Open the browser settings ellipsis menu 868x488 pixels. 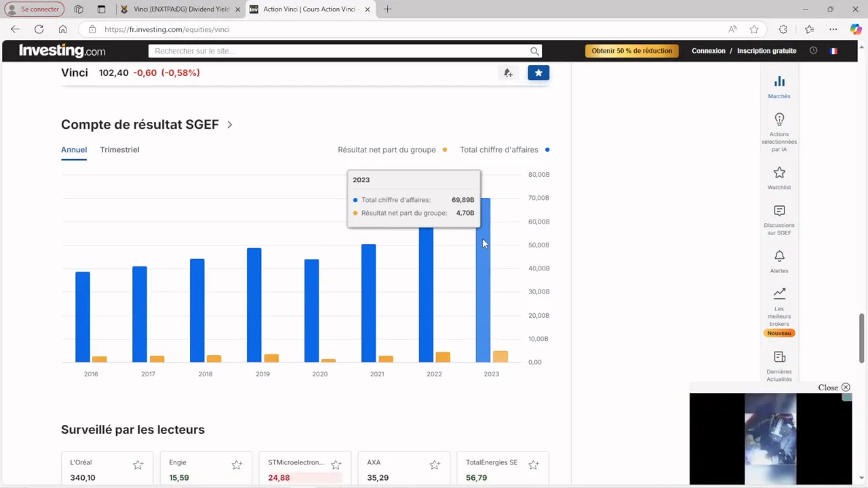(833, 29)
